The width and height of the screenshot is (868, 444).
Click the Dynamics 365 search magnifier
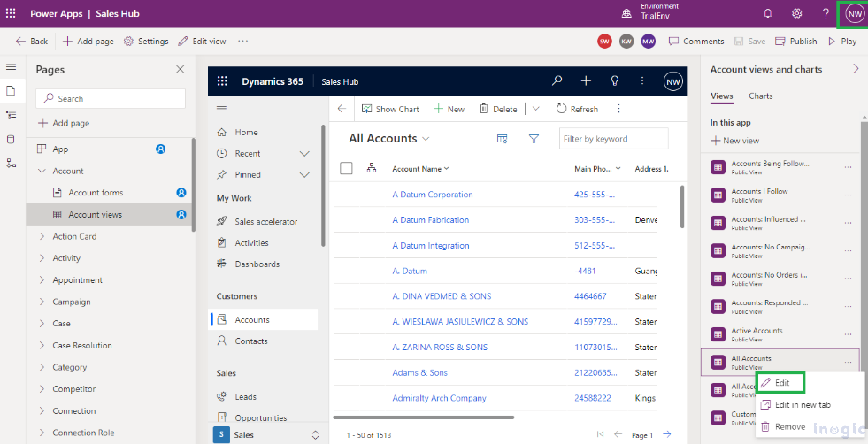click(557, 80)
